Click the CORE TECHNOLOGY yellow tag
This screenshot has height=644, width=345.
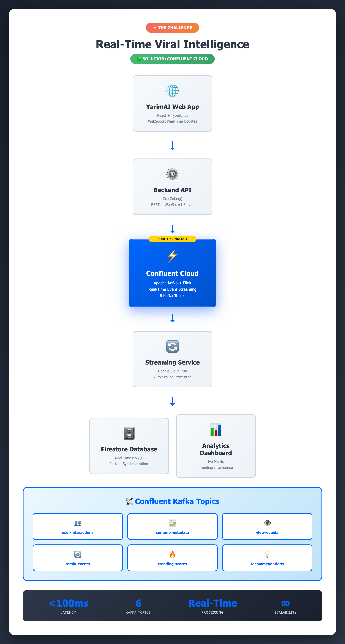[172, 239]
